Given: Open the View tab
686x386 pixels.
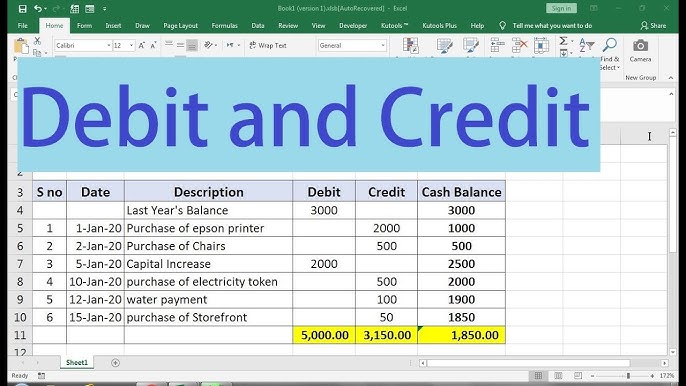Looking at the screenshot, I should coord(318,26).
